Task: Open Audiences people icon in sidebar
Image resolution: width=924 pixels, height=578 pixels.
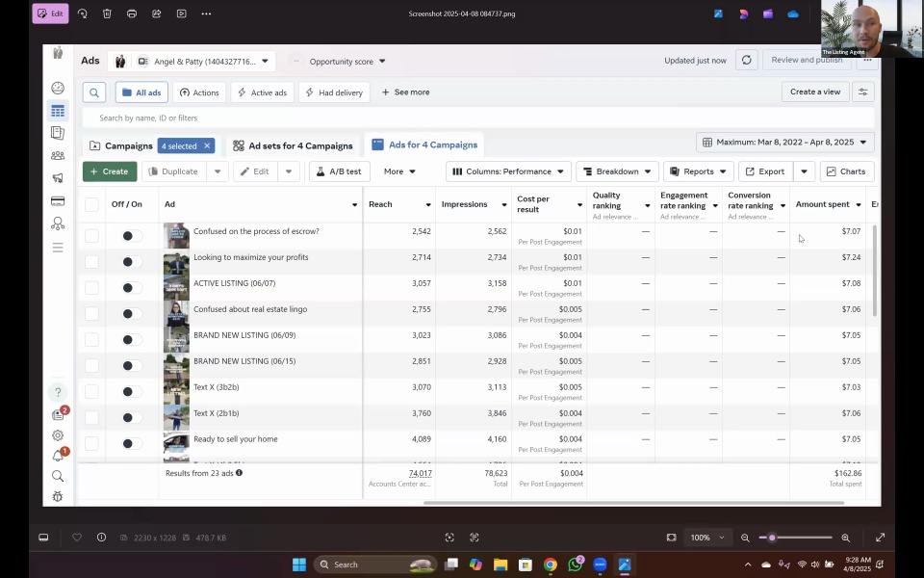Action: click(x=58, y=156)
